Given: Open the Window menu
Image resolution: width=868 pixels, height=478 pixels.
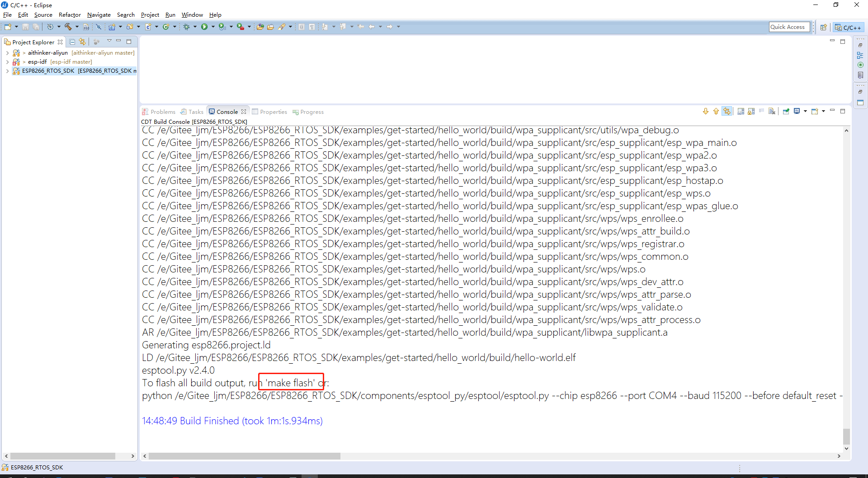Looking at the screenshot, I should [192, 15].
